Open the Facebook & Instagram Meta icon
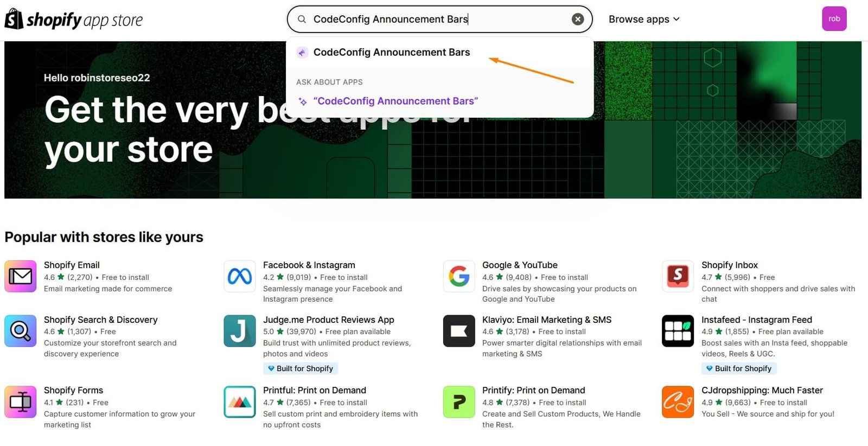 tap(240, 276)
